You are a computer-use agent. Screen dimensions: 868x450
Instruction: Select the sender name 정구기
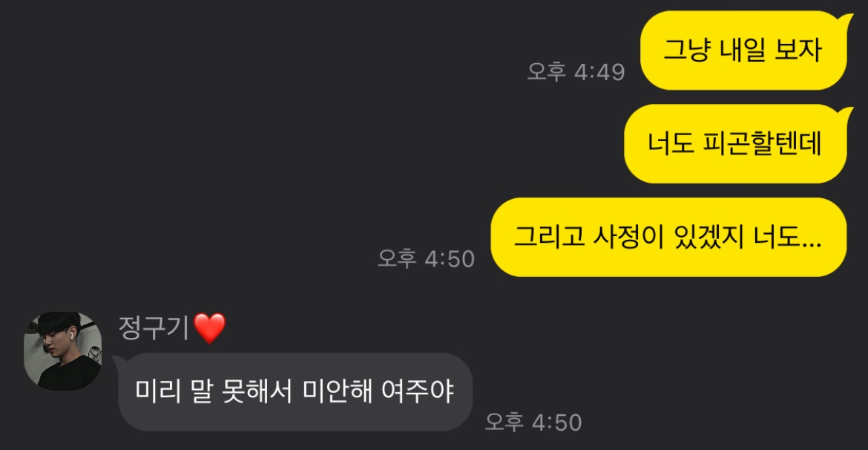point(155,327)
